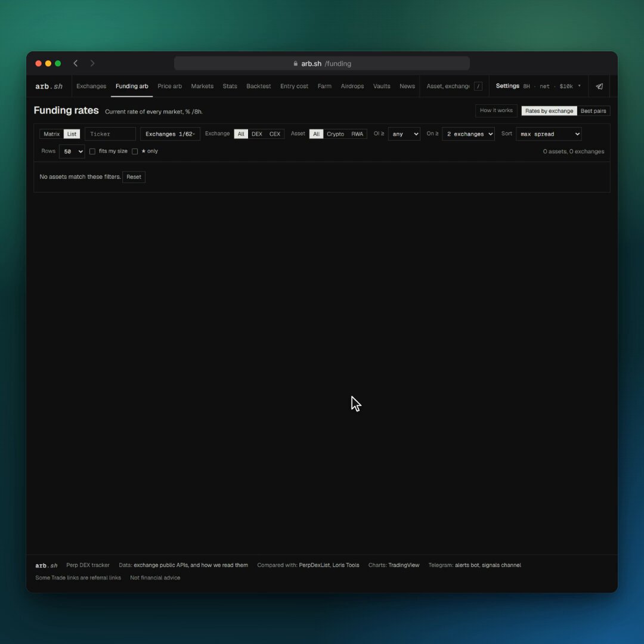This screenshot has width=644, height=644.
Task: Focus the Ticker input field
Action: (x=110, y=134)
